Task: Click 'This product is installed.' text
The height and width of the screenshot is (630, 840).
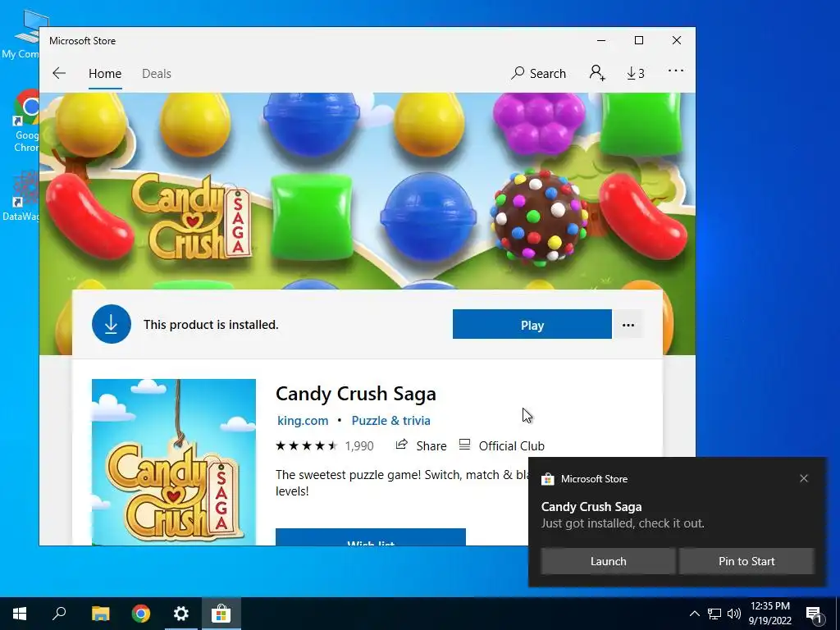Action: 211,325
